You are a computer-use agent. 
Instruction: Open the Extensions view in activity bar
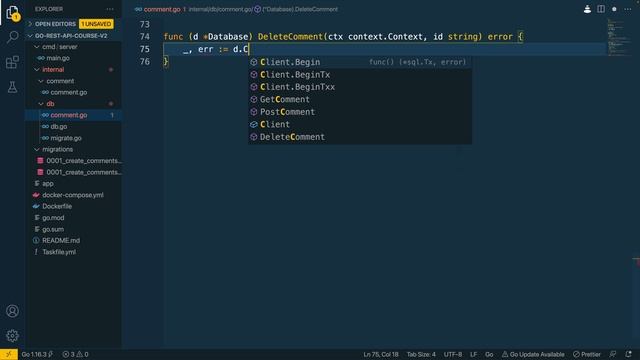pyautogui.click(x=13, y=62)
